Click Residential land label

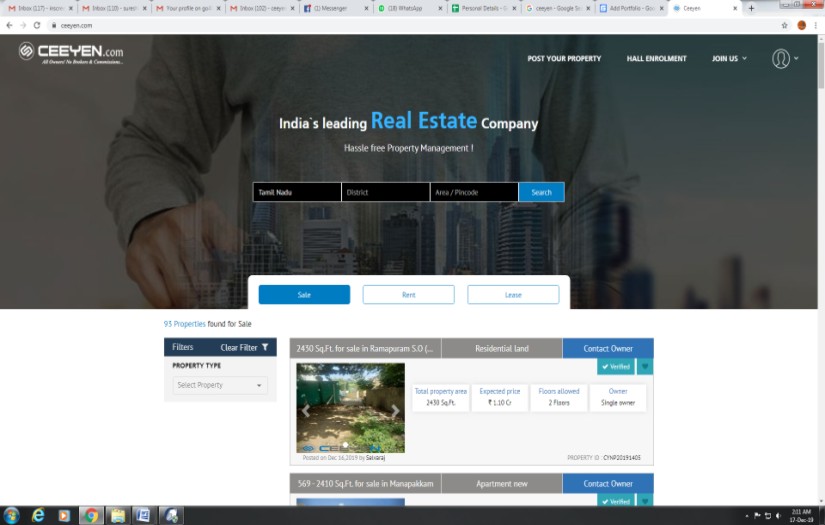click(x=501, y=348)
